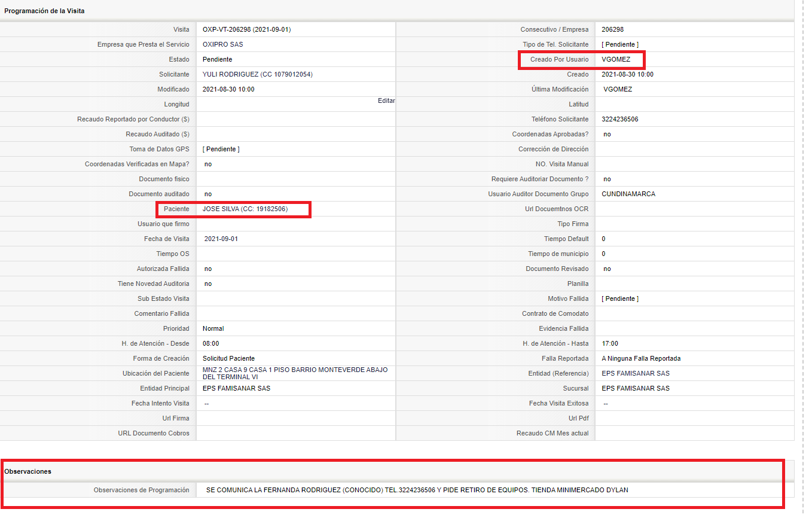Click Recaudo Reportado por Conductor label

133,119
